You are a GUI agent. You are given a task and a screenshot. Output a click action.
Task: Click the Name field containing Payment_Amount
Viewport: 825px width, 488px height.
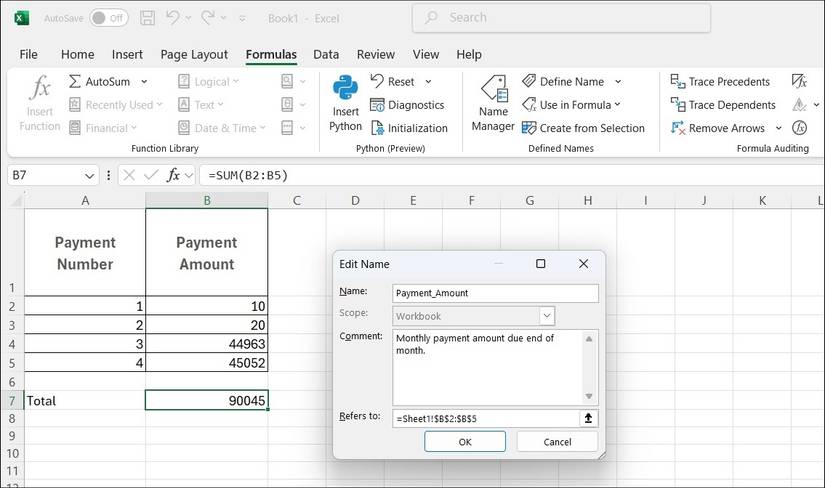point(495,293)
